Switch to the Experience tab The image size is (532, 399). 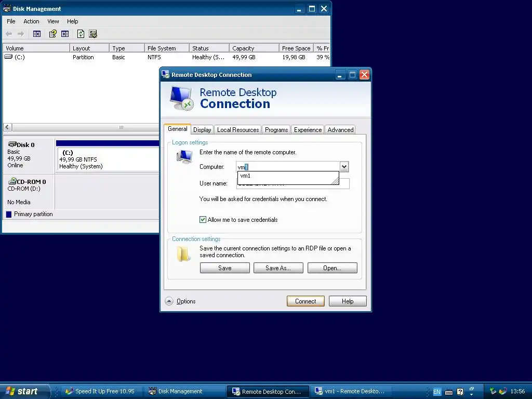pyautogui.click(x=308, y=129)
